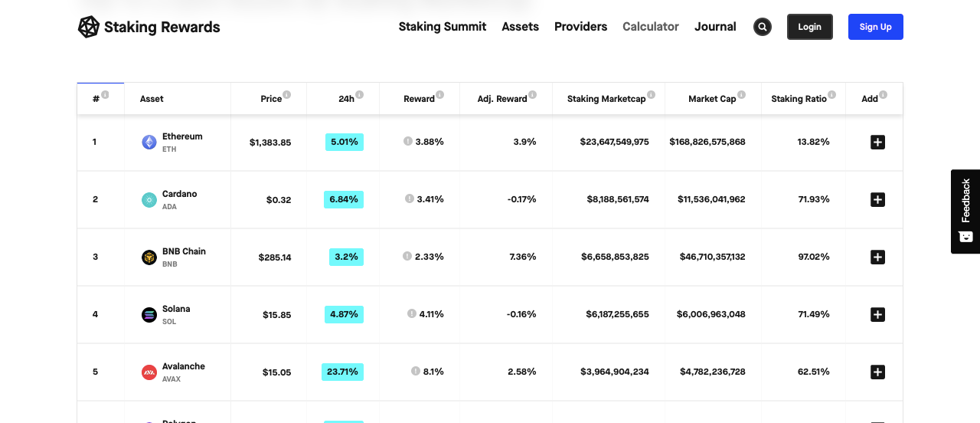Open the Solana asset link
980x423 pixels.
pos(176,309)
